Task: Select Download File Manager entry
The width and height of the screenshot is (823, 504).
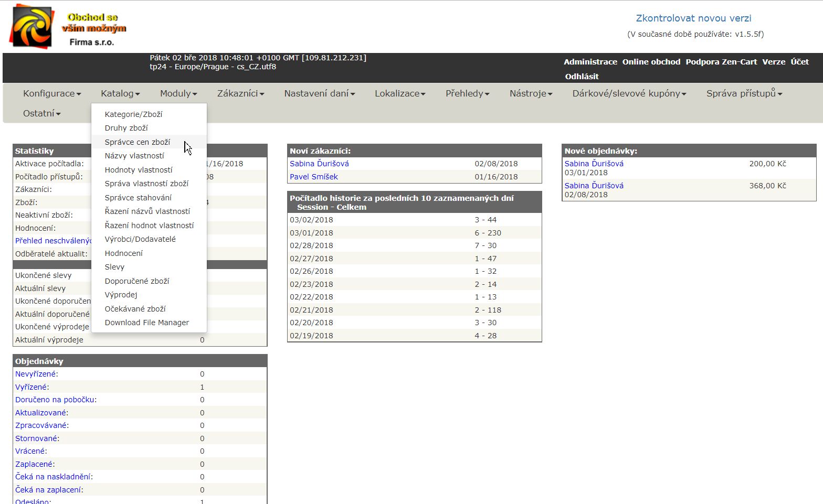Action: tap(146, 323)
